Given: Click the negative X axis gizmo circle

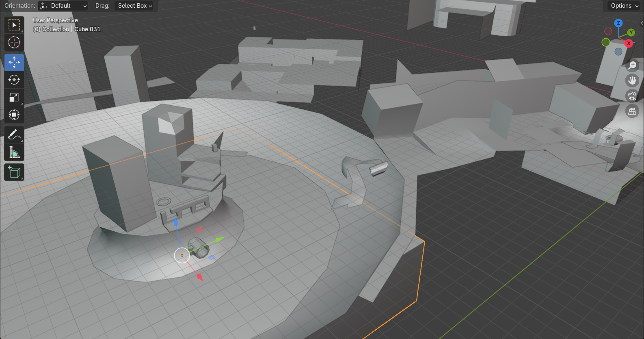Looking at the screenshot, I should click(608, 31).
